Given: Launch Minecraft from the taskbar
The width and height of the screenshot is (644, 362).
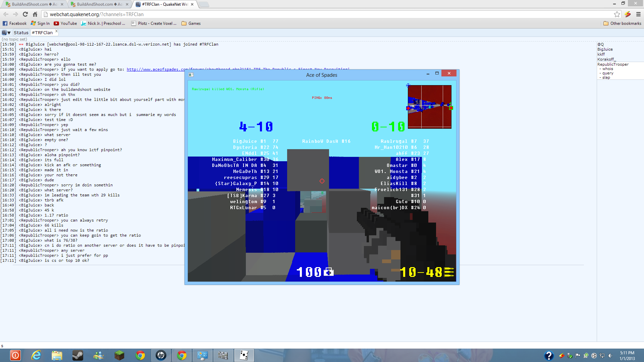Looking at the screenshot, I should [119, 355].
